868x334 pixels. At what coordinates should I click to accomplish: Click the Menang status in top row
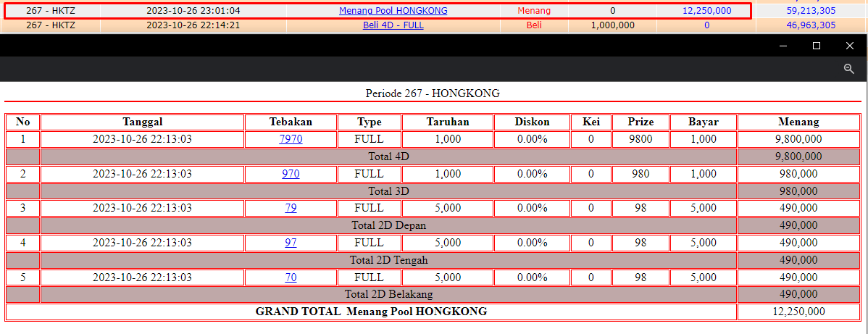pos(534,11)
